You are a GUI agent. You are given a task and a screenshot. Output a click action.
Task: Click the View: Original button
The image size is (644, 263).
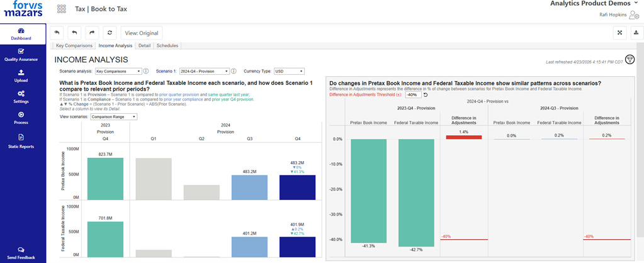(x=142, y=33)
